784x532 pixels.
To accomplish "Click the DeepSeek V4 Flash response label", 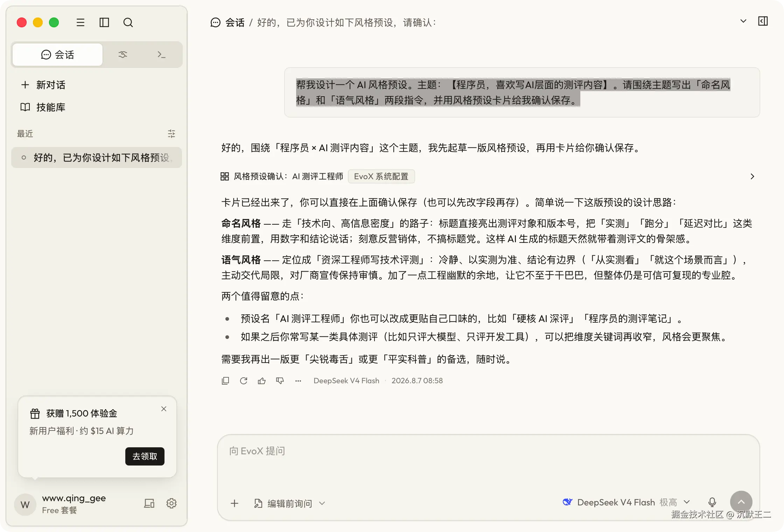I will pyautogui.click(x=346, y=381).
